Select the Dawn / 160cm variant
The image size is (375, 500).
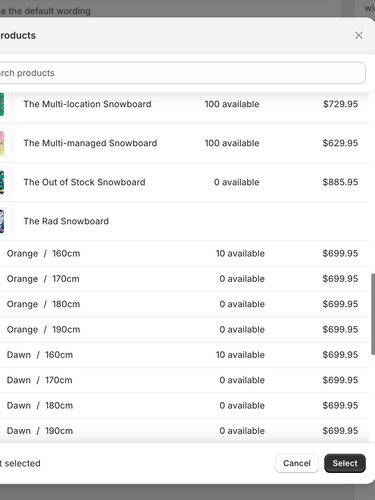click(184, 355)
